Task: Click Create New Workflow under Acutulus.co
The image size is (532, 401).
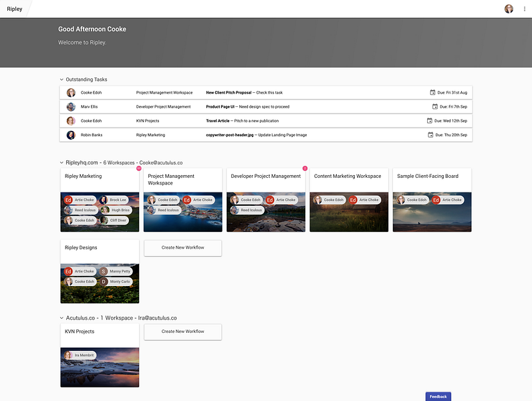Action: point(183,331)
